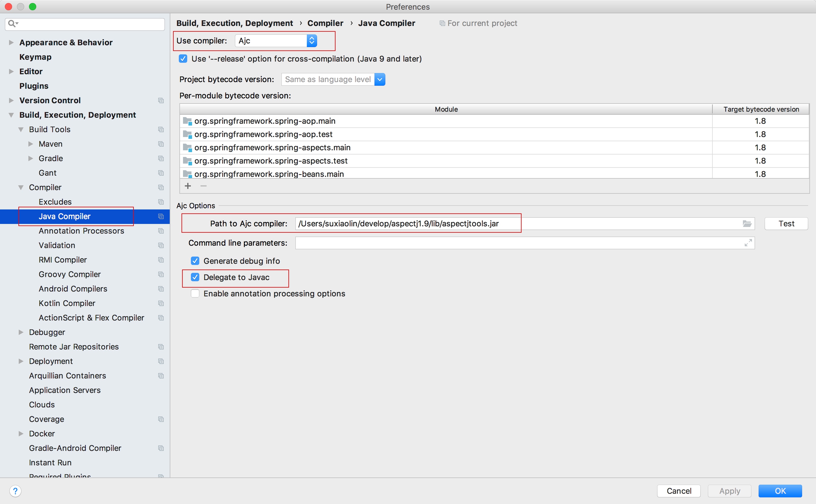Collapse the Compiler node
Viewport: 816px width, 504px height.
[21, 187]
